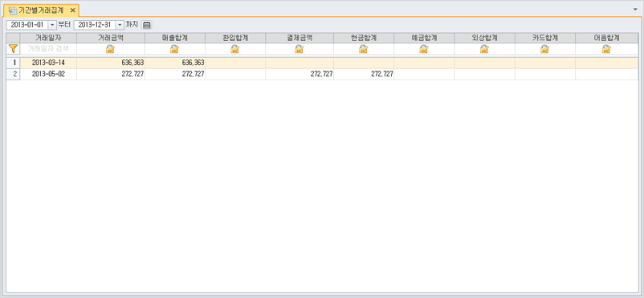
Task: Click the lock icon under 환입합계 column
Action: coord(235,49)
